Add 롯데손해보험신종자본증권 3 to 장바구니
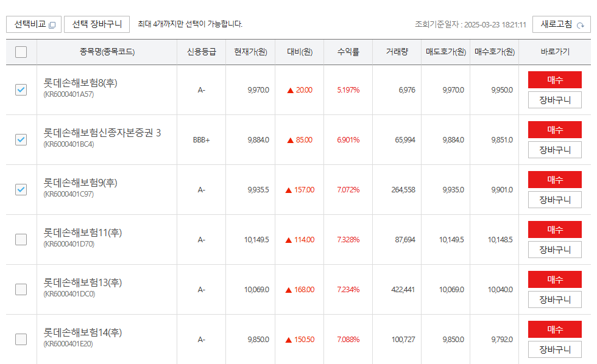 click(x=555, y=150)
